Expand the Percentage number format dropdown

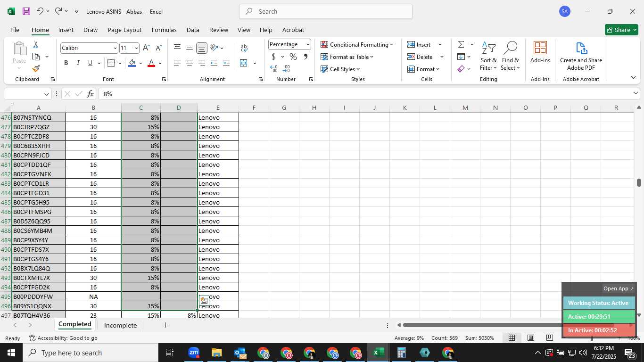pos(308,44)
